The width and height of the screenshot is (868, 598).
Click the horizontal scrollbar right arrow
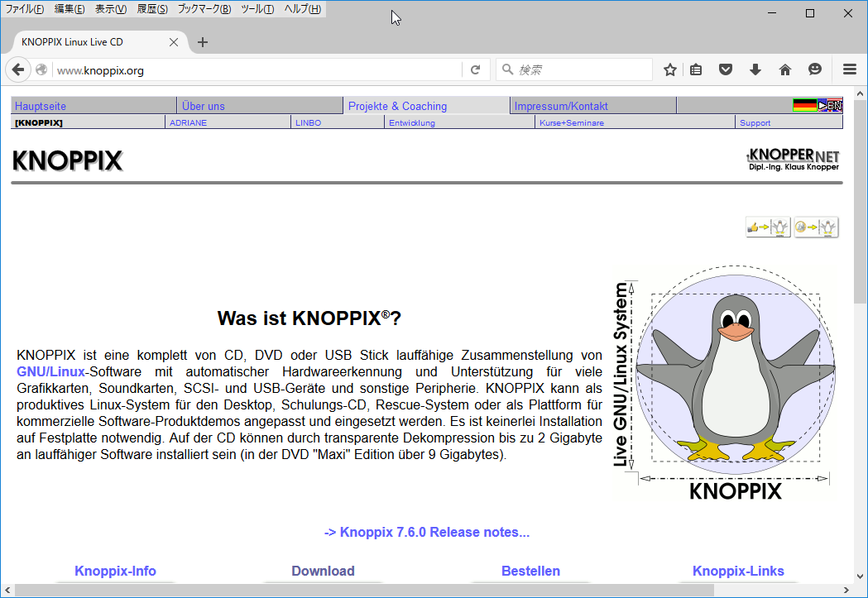(846, 591)
